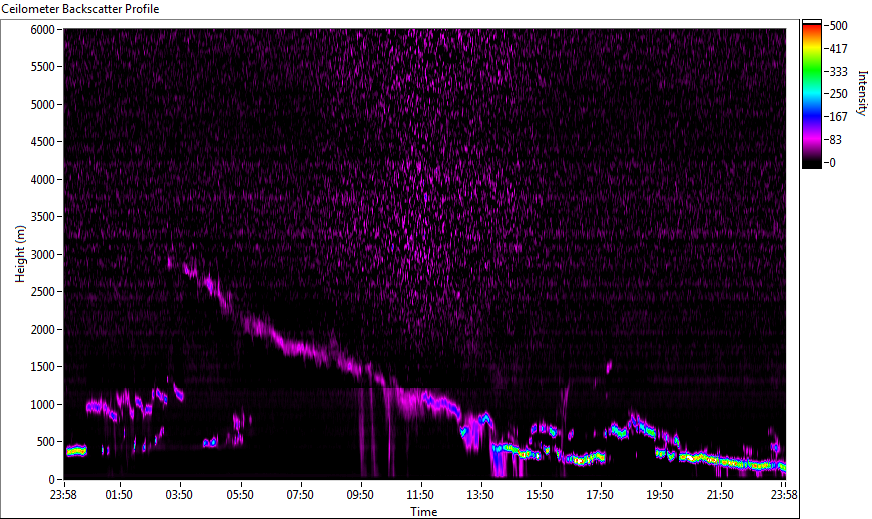This screenshot has width=872, height=519.
Task: Click the 13:50 time tick label
Action: (480, 495)
